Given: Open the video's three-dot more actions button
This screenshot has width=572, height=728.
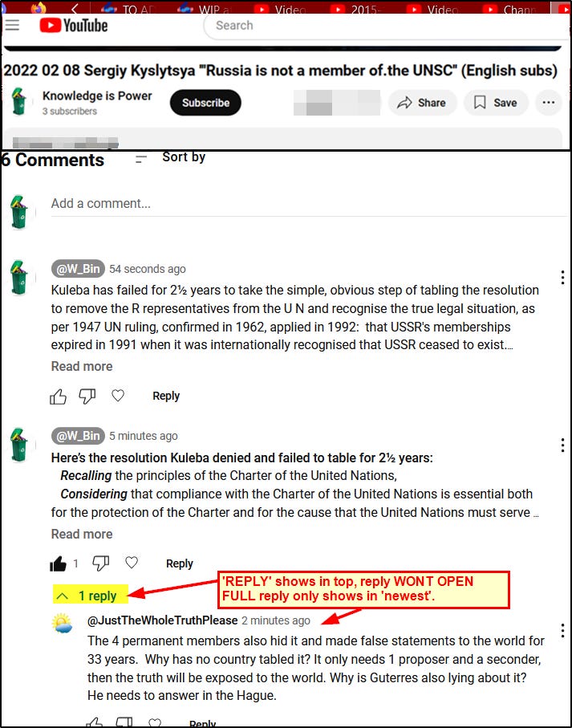Looking at the screenshot, I should point(549,103).
